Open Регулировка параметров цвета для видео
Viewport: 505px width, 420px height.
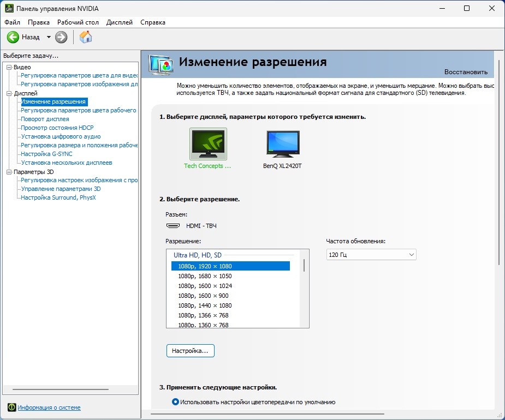click(79, 76)
